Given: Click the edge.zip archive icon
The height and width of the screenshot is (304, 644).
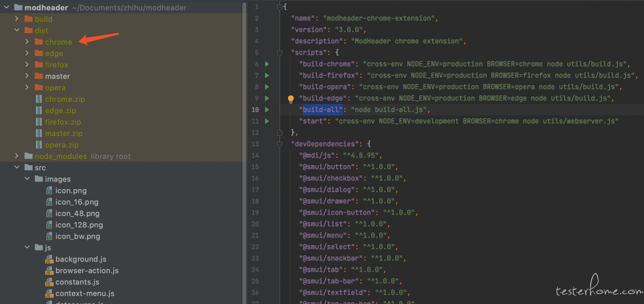Looking at the screenshot, I should (x=39, y=110).
